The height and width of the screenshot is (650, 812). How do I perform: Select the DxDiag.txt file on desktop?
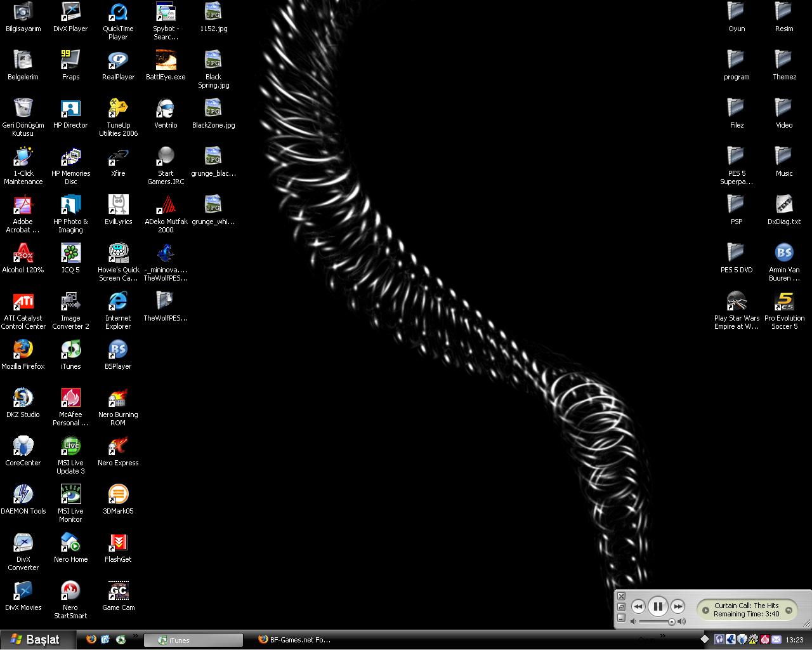coord(784,205)
